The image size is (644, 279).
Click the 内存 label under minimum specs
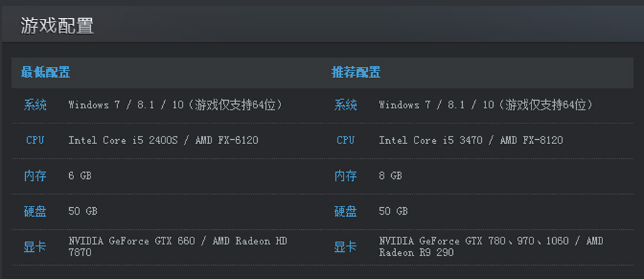35,176
